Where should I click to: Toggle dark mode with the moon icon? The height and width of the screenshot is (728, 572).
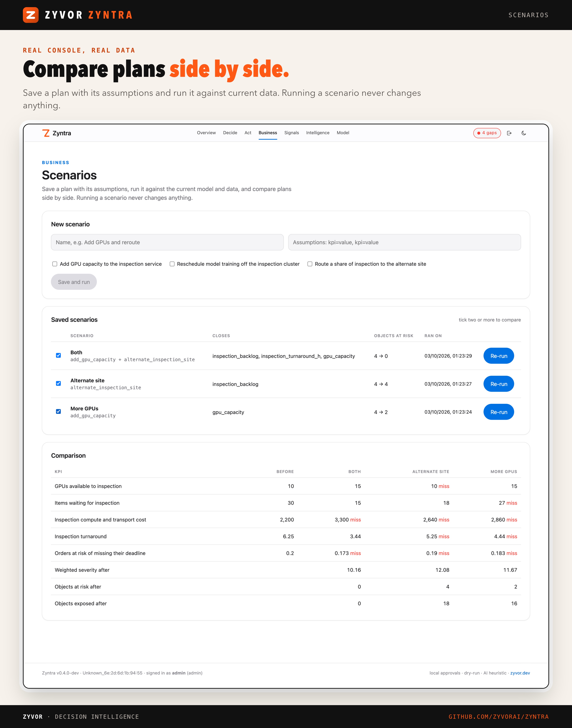(x=524, y=133)
